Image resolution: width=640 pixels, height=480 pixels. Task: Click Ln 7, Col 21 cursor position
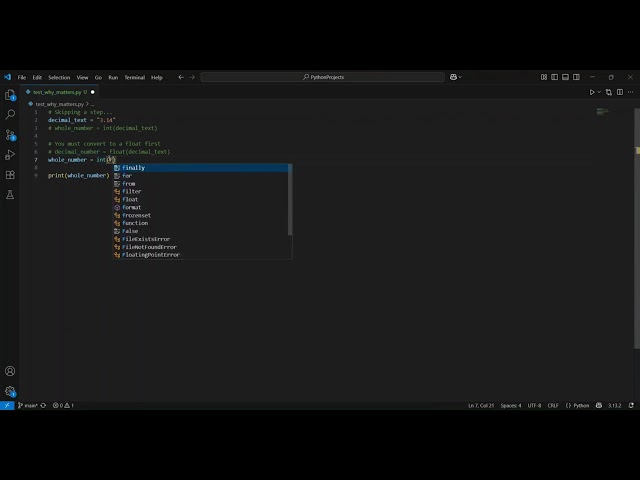pos(481,405)
